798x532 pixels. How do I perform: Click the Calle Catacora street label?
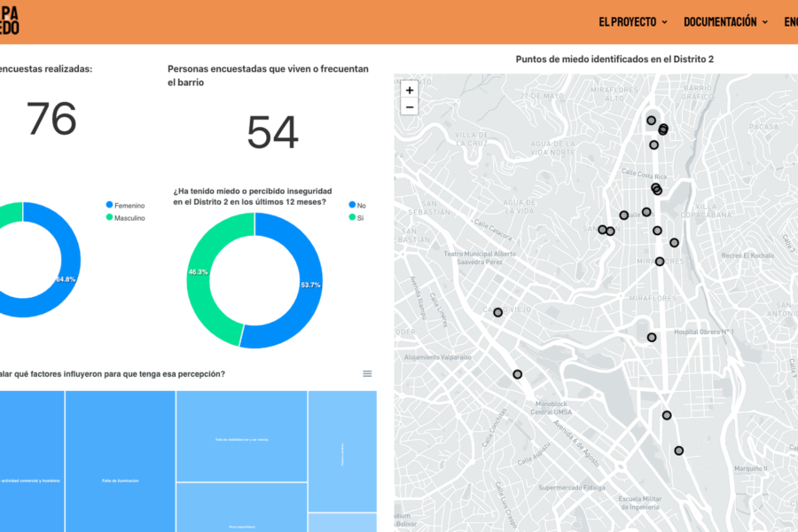(493, 230)
